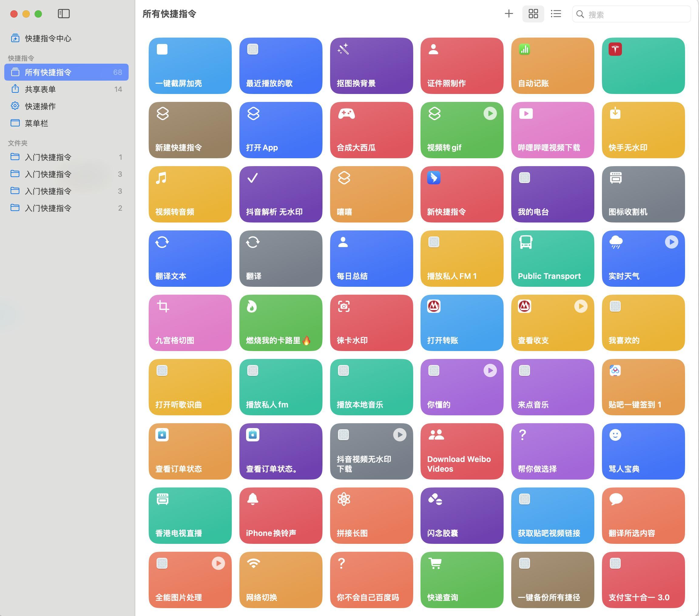Image resolution: width=699 pixels, height=616 pixels.
Task: Open the 新建快捷指令 shortcut tile
Action: (x=190, y=130)
